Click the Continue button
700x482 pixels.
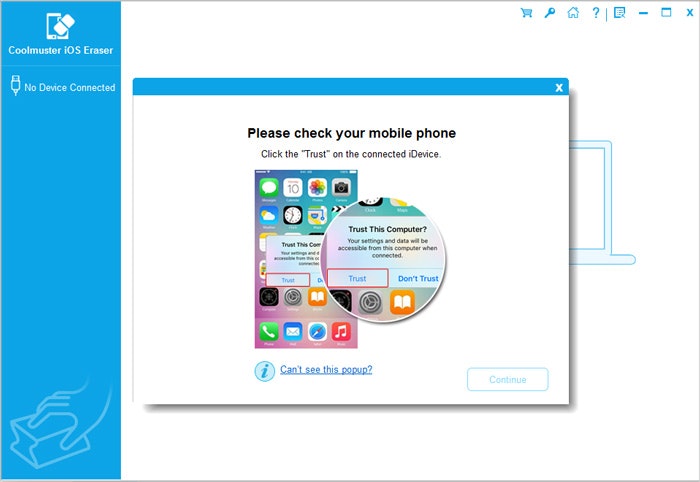tap(508, 379)
